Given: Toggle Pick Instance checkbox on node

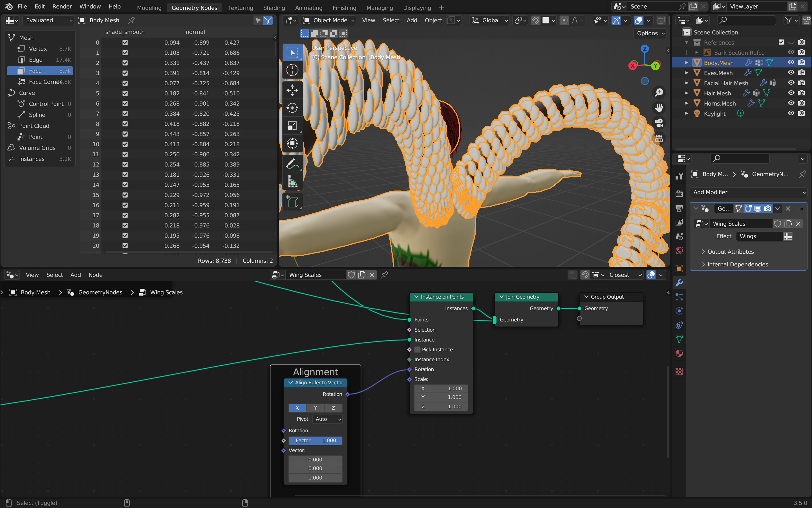Looking at the screenshot, I should pos(417,349).
